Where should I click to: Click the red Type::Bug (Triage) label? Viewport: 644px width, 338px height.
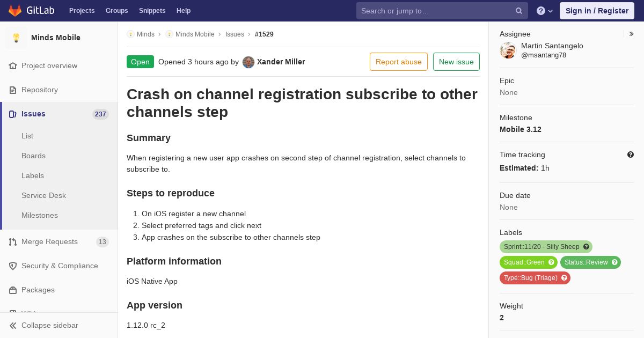pos(535,278)
